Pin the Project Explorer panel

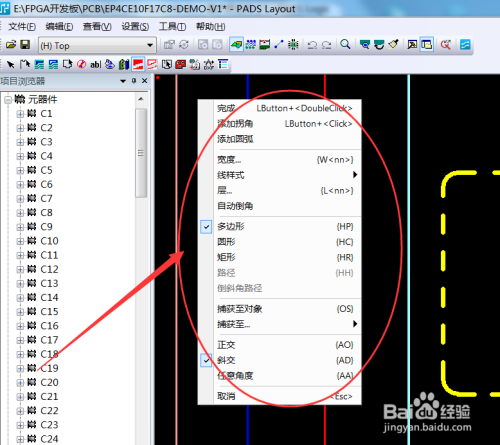[x=134, y=81]
